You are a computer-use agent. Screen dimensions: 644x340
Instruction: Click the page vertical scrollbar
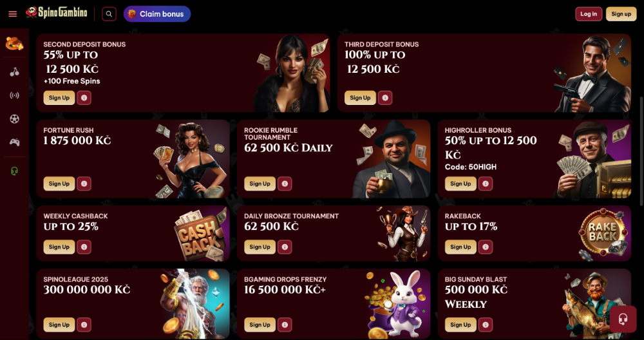pyautogui.click(x=641, y=151)
